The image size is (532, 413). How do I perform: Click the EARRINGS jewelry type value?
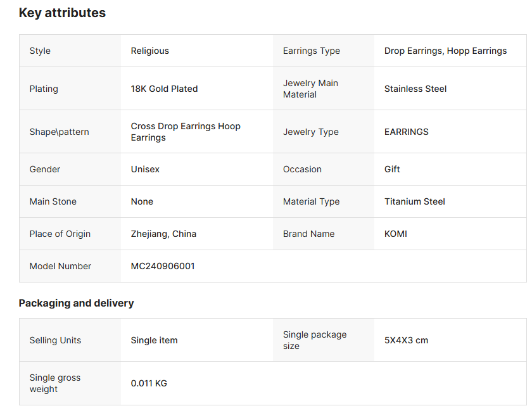coord(406,132)
